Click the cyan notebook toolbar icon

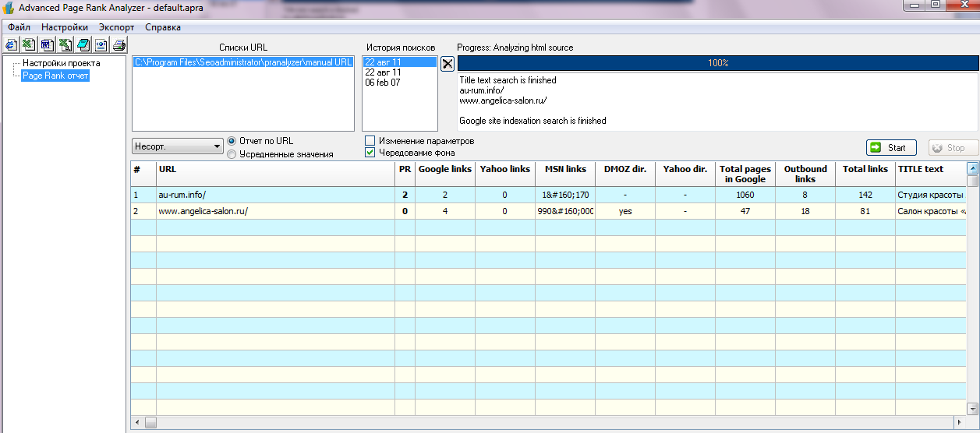[83, 44]
